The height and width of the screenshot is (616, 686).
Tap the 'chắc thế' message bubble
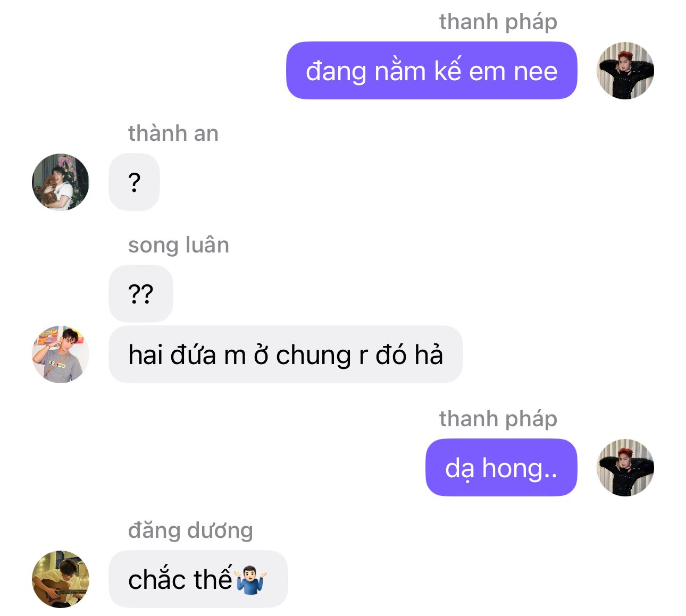198,579
